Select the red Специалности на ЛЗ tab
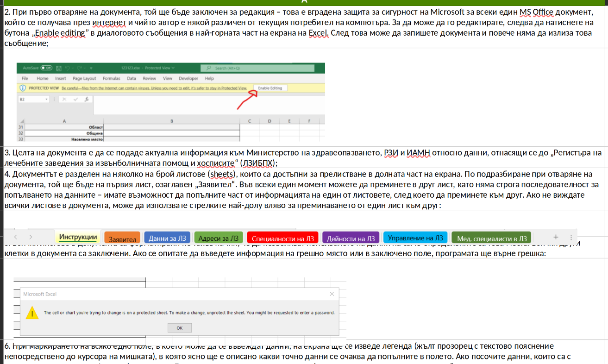This screenshot has height=364, width=608. click(x=282, y=238)
